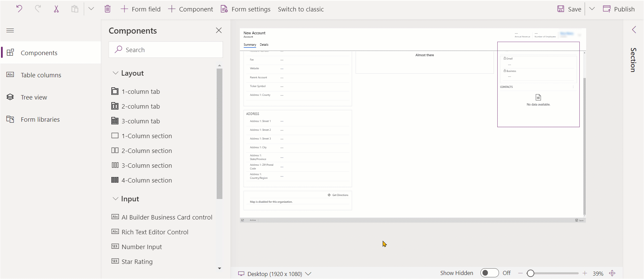Add a Form field from toolbar

pos(141,9)
